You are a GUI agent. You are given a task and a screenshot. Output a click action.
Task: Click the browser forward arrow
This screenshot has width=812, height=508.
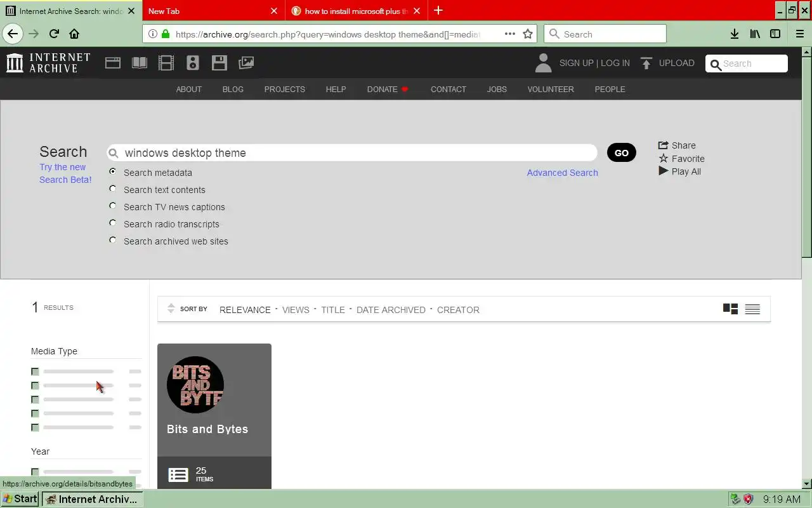click(x=34, y=34)
